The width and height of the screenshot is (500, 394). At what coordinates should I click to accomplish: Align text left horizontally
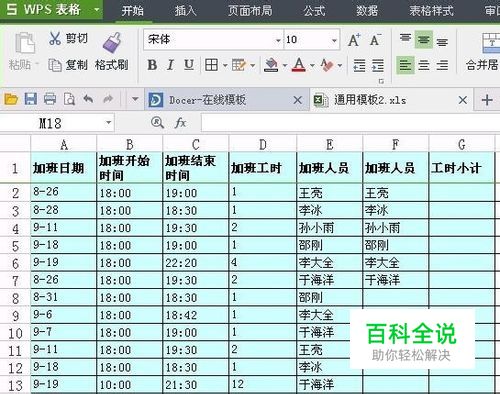coord(405,65)
